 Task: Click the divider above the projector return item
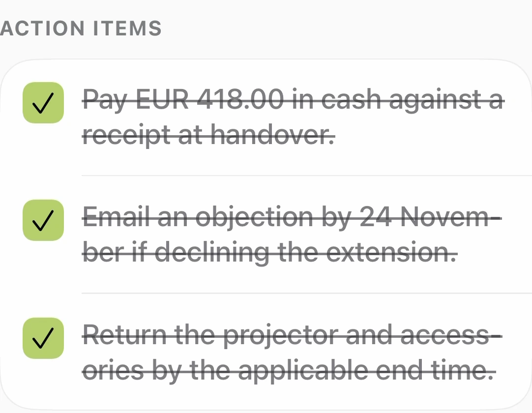point(307,293)
